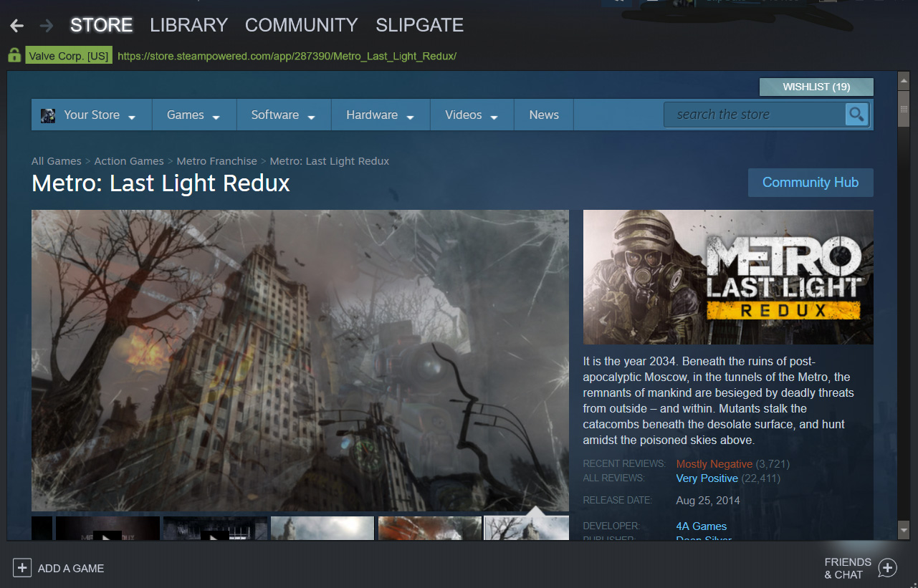
Task: Click the store page URL text
Action: tap(287, 55)
